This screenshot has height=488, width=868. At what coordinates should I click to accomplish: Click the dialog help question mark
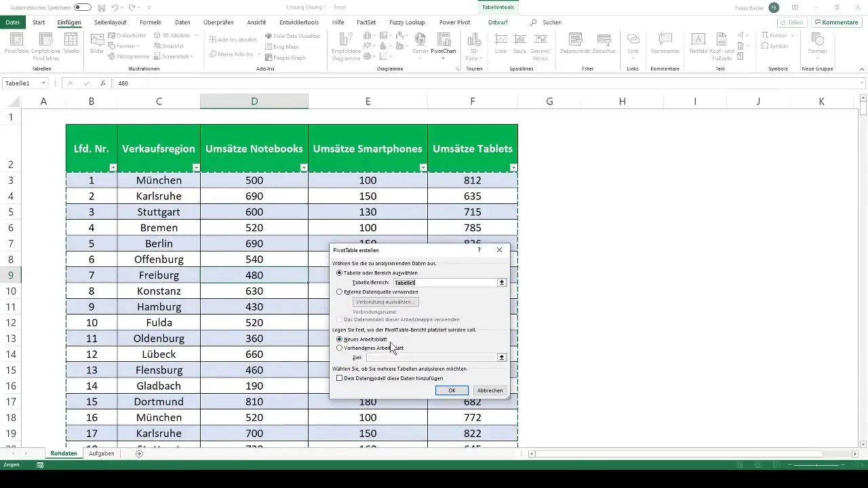click(479, 250)
